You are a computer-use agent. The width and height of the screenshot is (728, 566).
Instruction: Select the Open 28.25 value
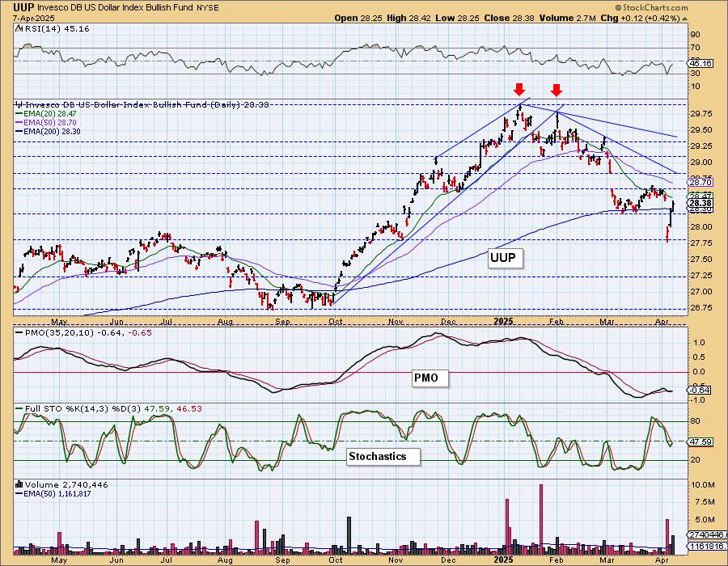tap(358, 18)
